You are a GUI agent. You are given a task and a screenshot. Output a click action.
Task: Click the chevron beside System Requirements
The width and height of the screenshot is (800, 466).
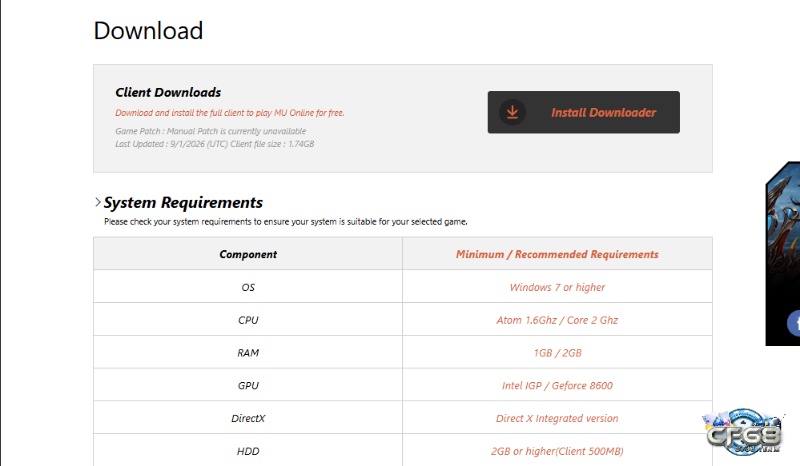97,202
